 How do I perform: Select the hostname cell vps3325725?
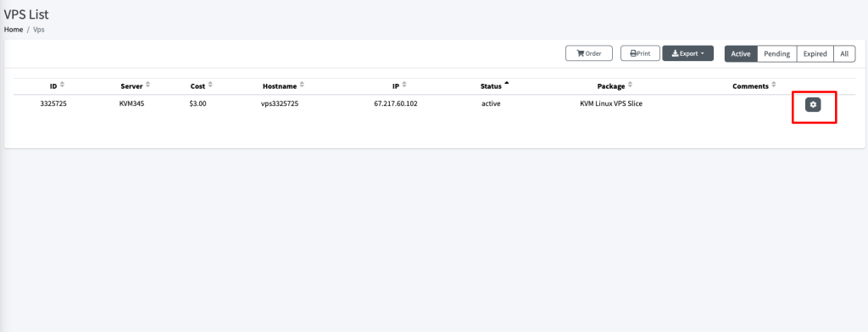click(x=280, y=103)
